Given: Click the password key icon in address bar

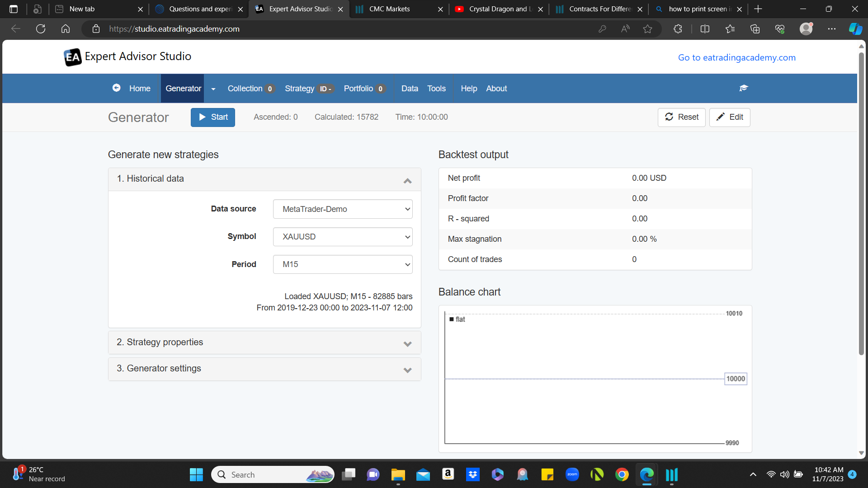Looking at the screenshot, I should (x=602, y=29).
